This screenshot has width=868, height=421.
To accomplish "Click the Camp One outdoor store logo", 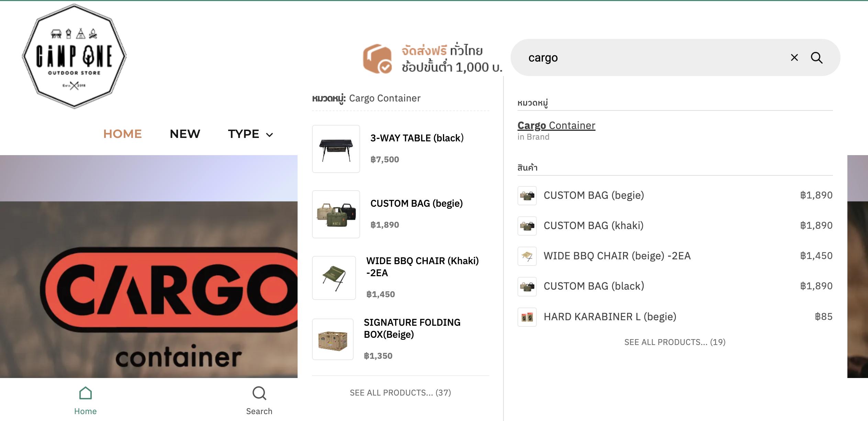I will pyautogui.click(x=74, y=56).
